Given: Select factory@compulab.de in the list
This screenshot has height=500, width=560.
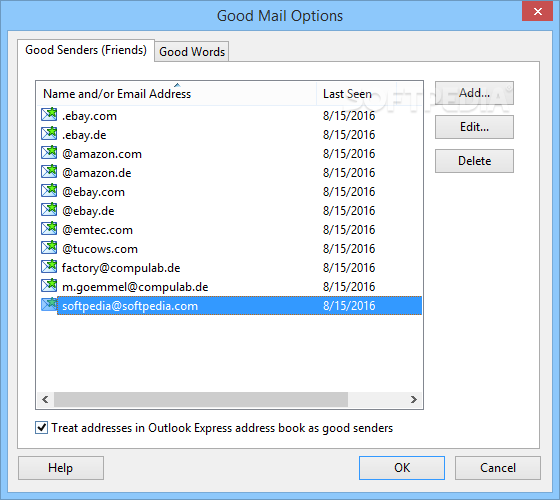Looking at the screenshot, I should 229,268.
